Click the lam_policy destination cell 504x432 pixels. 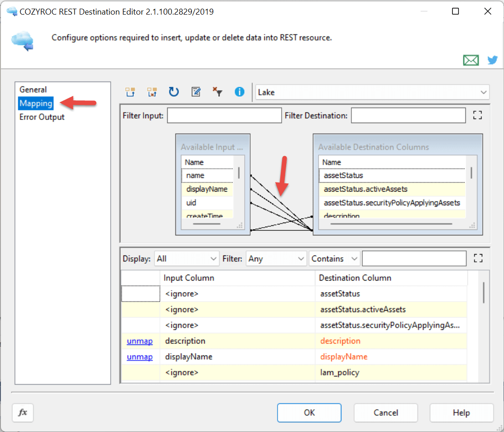391,373
